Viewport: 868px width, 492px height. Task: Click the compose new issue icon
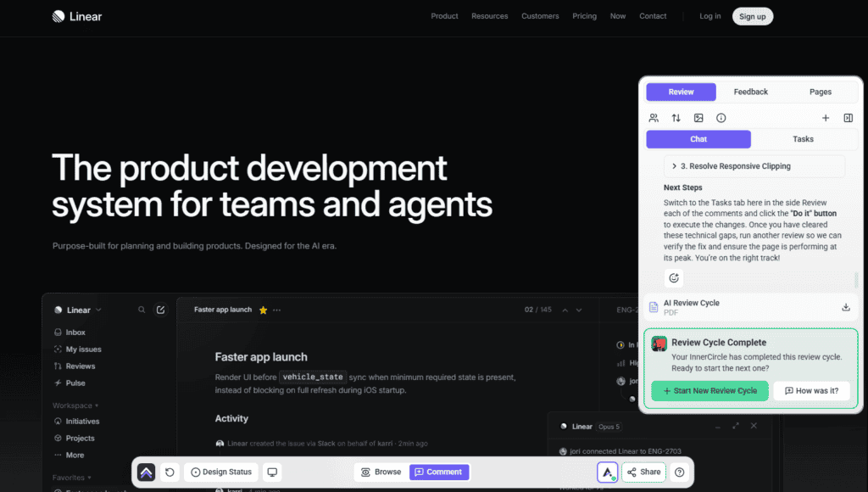click(x=160, y=310)
